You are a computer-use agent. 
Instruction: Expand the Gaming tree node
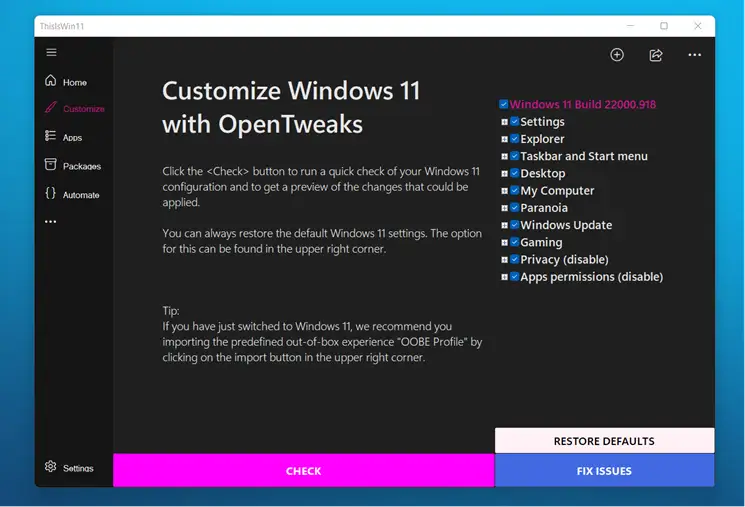pyautogui.click(x=504, y=242)
